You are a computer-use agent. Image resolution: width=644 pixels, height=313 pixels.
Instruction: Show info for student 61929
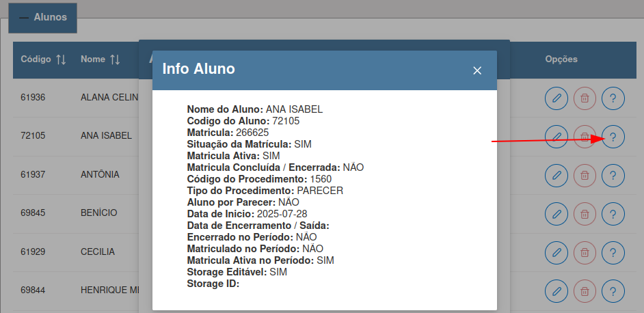613,253
